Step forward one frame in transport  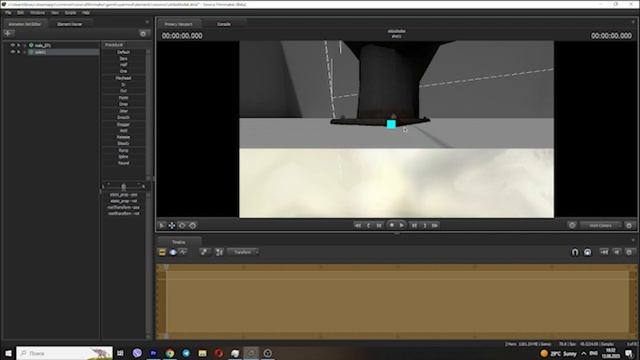click(414, 225)
